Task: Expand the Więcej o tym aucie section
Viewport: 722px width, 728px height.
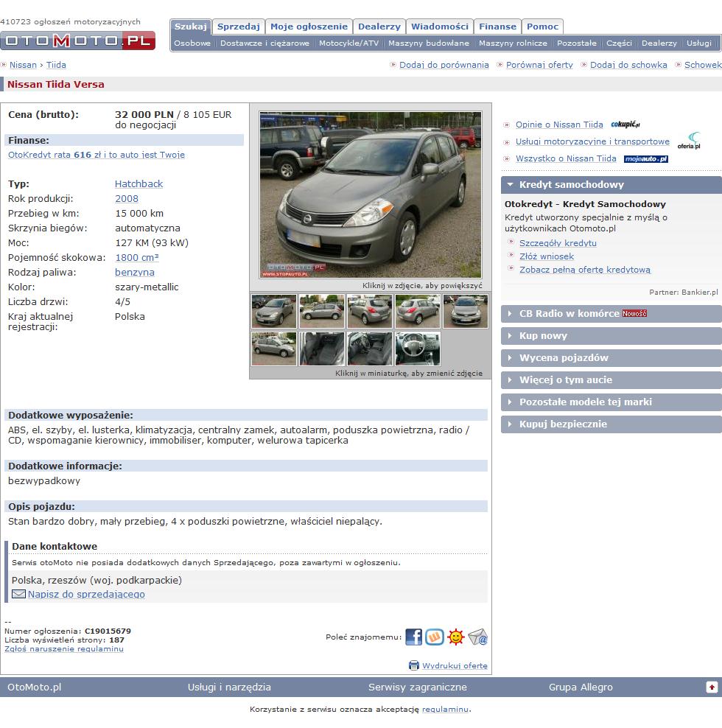Action: (x=611, y=380)
